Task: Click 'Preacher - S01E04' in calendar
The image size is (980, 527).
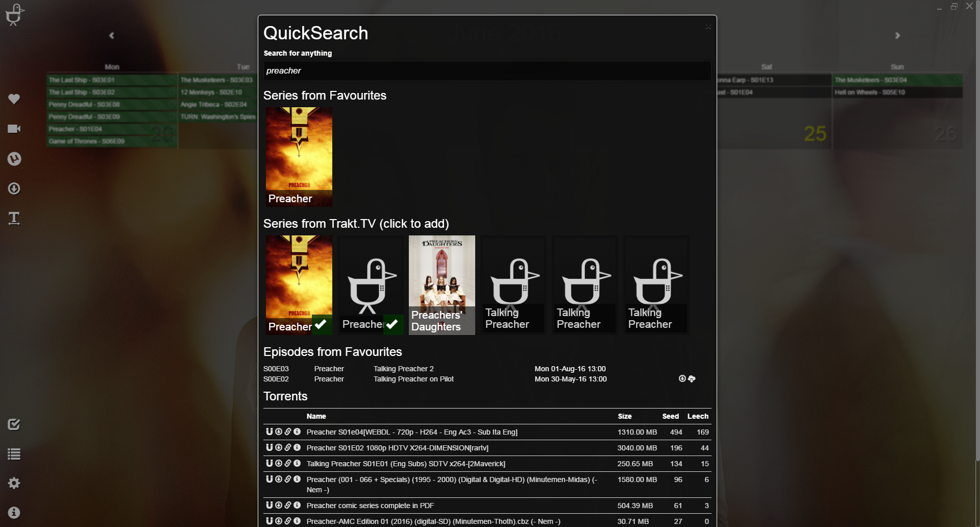Action: [112, 129]
